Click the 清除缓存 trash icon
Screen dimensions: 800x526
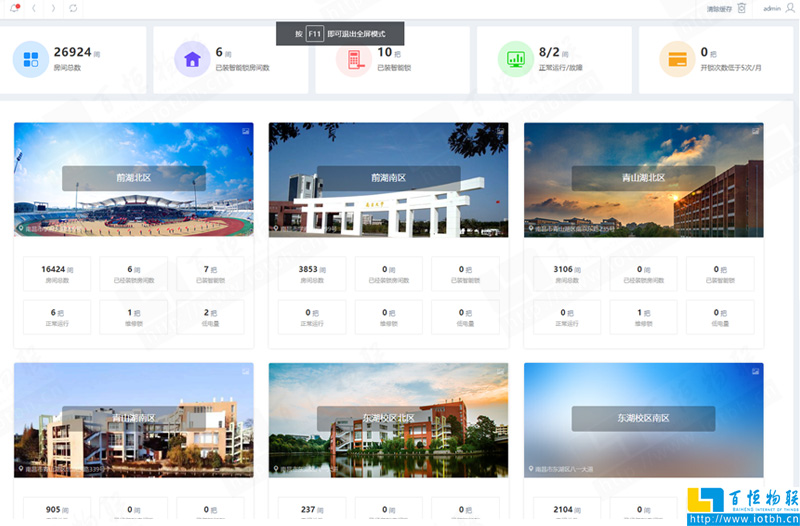tap(742, 8)
